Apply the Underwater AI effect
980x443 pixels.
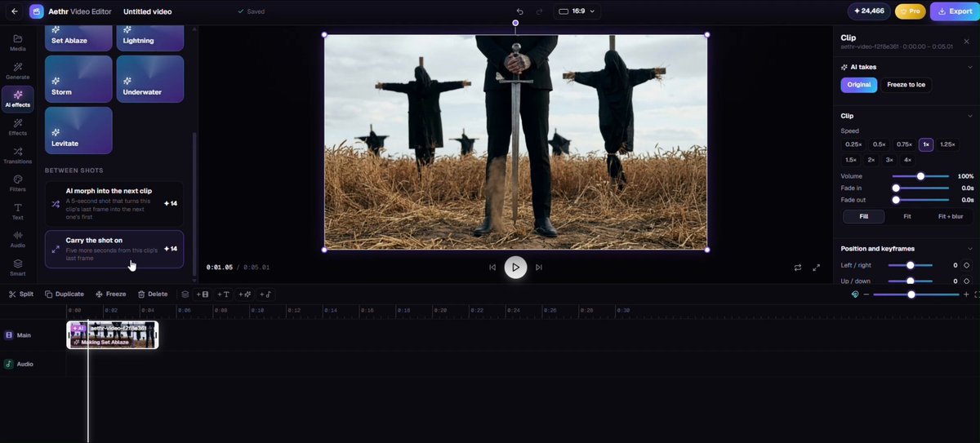150,79
